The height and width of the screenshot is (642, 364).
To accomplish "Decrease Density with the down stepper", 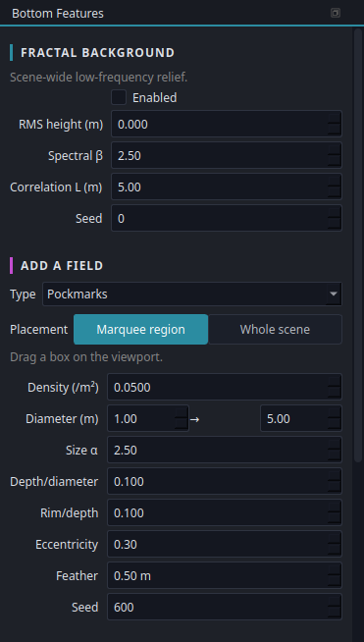I will [x=335, y=393].
